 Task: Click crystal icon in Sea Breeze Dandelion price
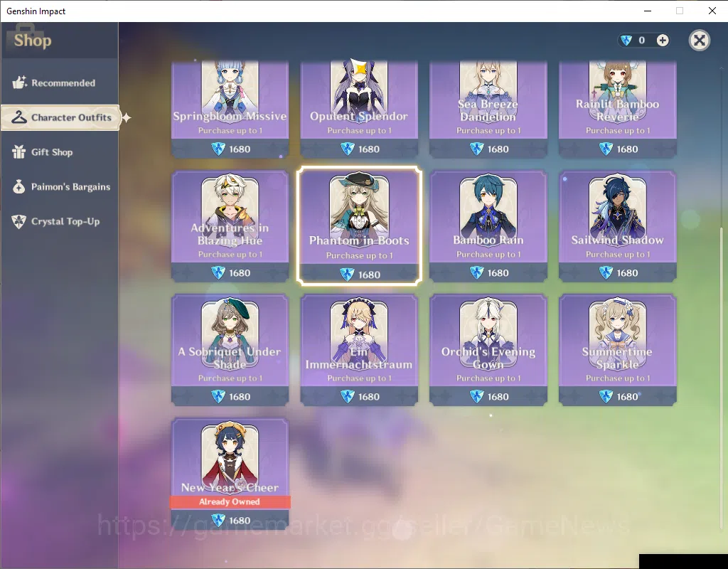point(476,149)
